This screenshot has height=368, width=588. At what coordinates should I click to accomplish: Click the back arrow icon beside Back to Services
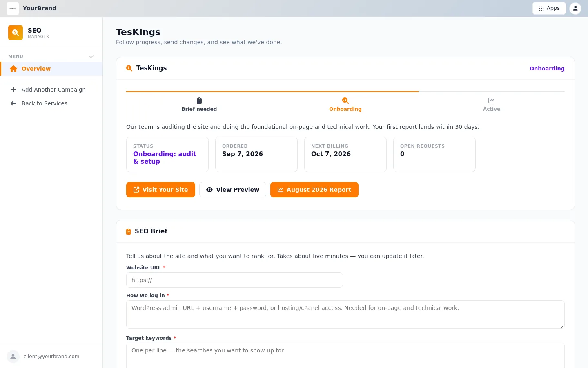pyautogui.click(x=13, y=103)
